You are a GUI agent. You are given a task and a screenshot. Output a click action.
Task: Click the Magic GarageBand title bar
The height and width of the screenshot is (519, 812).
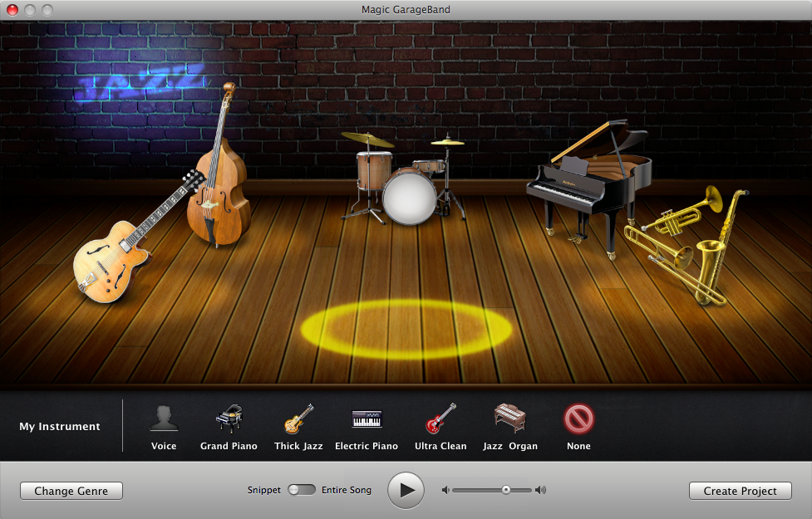(406, 9)
